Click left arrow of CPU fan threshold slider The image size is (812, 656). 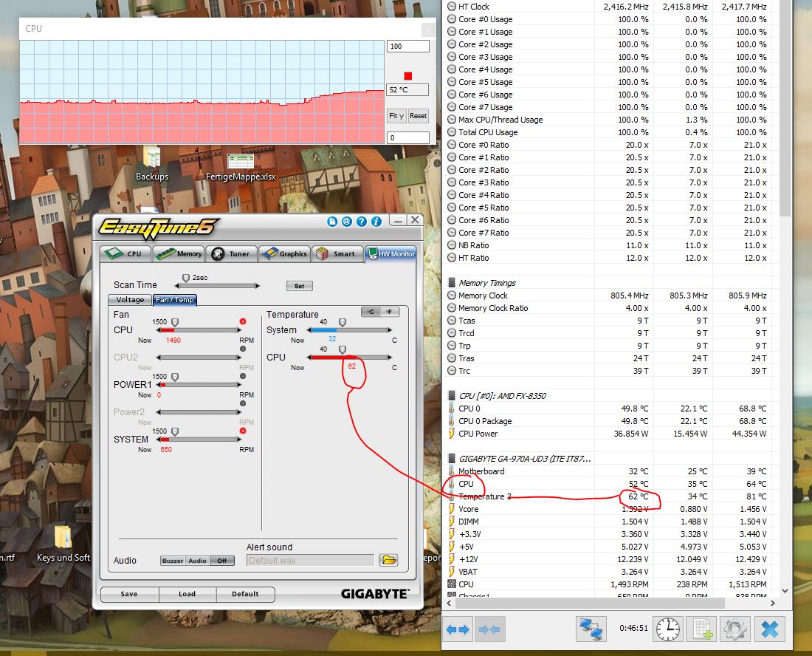tap(159, 330)
